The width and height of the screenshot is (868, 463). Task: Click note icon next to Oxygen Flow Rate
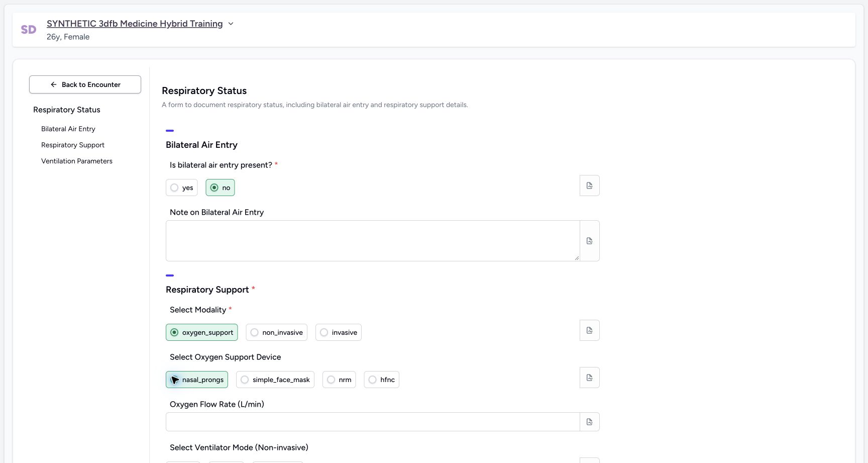pyautogui.click(x=589, y=422)
